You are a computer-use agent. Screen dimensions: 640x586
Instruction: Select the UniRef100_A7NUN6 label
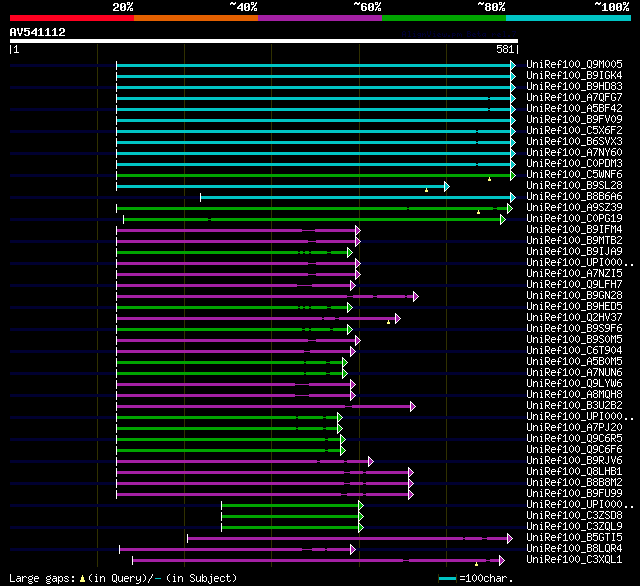click(574, 373)
